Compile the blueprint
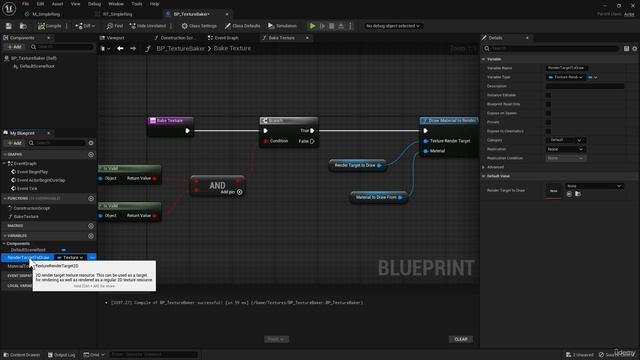Screen dimensions: 640x360 point(50,26)
